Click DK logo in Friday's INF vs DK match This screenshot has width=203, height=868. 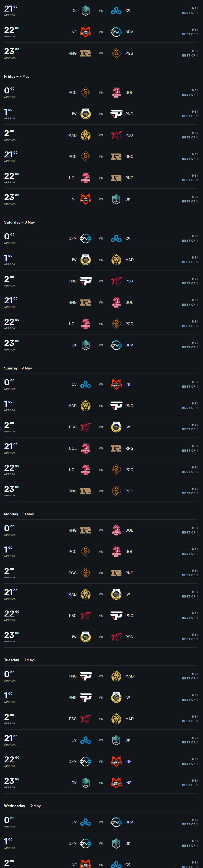click(116, 199)
